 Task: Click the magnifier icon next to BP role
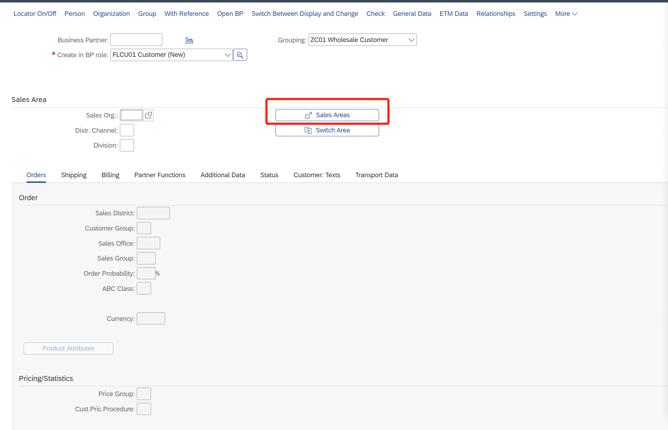[x=240, y=55]
